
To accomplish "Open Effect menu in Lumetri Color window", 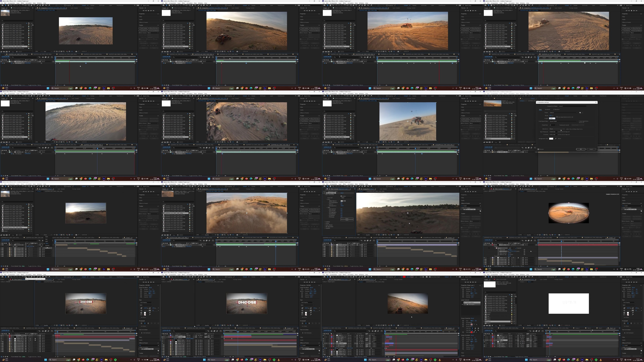I will click(x=345, y=184).
